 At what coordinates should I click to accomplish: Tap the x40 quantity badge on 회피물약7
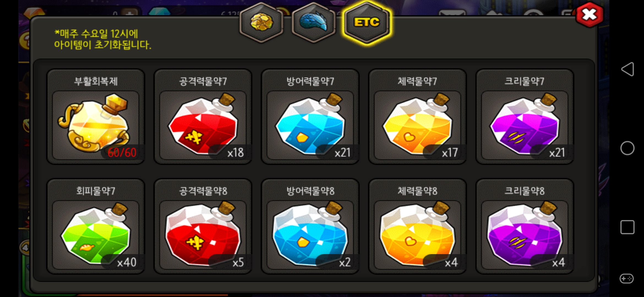coord(127,262)
